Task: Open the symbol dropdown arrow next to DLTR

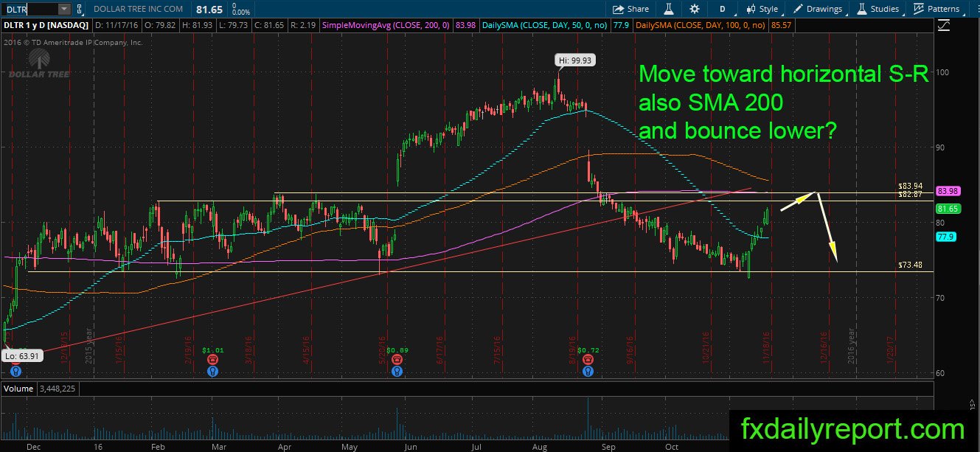Action: [x=64, y=9]
